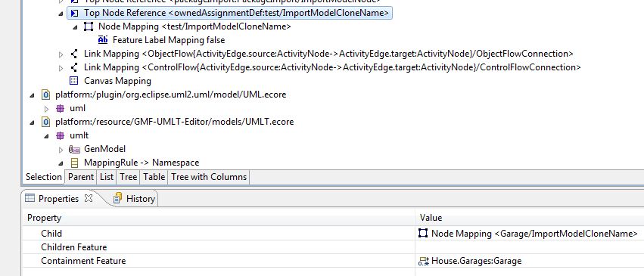Select platform:/resource/GMF-UMLT-Editor/models/UMLT.ecore row

174,122
